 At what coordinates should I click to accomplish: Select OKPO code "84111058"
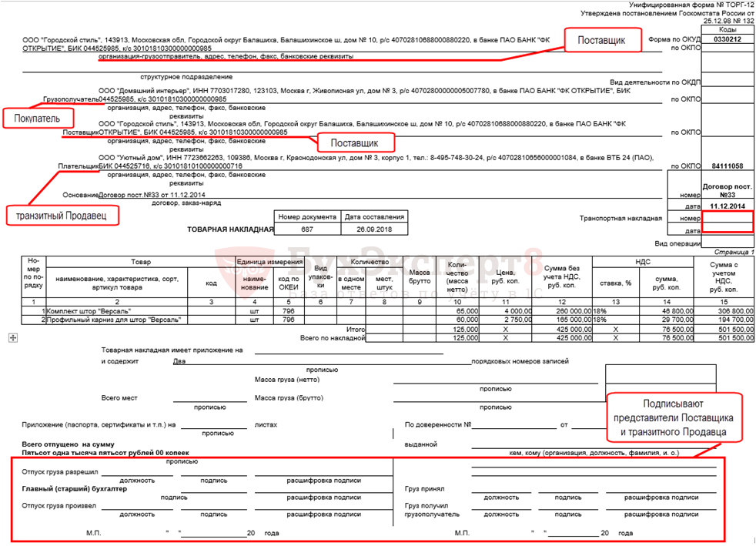727,166
